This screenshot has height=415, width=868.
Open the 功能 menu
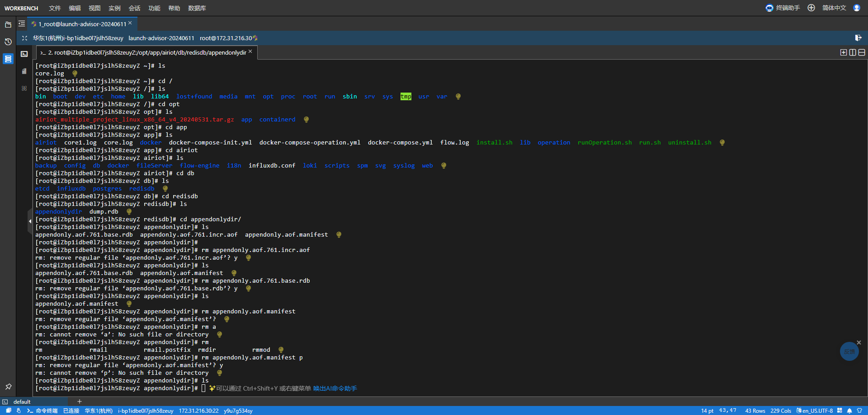tap(154, 8)
